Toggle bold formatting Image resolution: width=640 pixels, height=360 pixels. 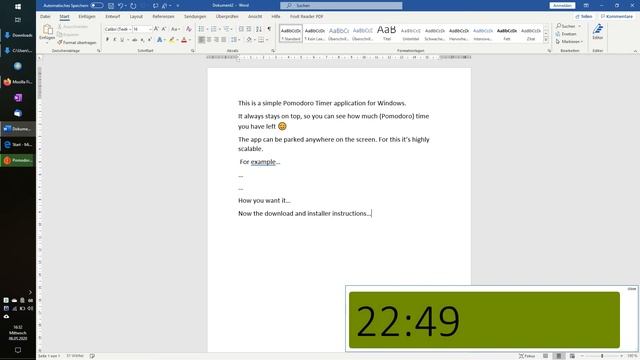click(x=107, y=40)
